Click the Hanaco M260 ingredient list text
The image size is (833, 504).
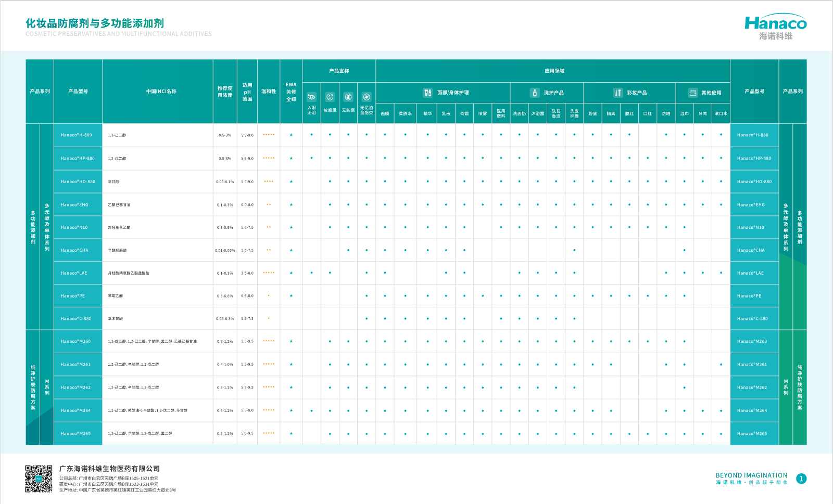click(x=153, y=342)
